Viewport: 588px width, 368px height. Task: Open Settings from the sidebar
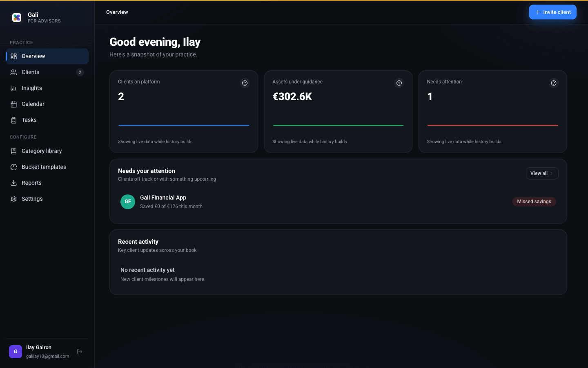[x=47, y=199]
